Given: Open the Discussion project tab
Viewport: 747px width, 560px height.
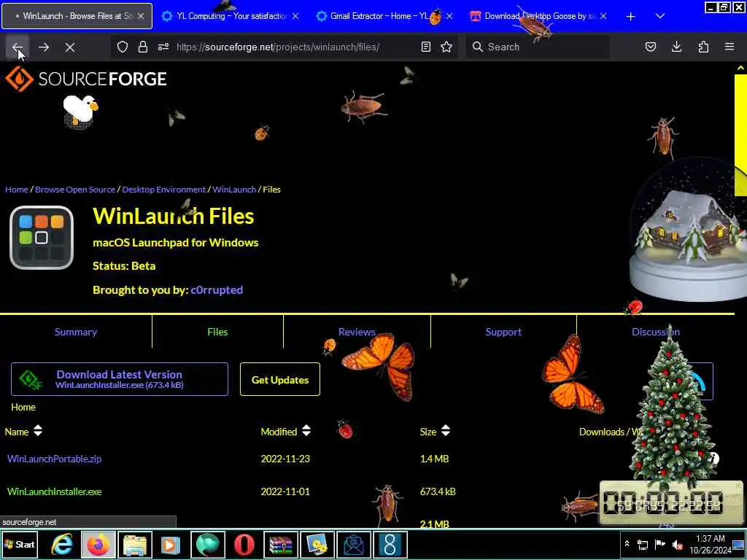Looking at the screenshot, I should coord(656,332).
